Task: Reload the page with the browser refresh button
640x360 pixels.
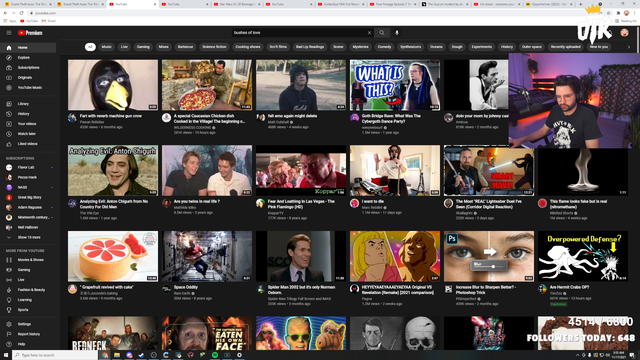Action: (x=21, y=13)
